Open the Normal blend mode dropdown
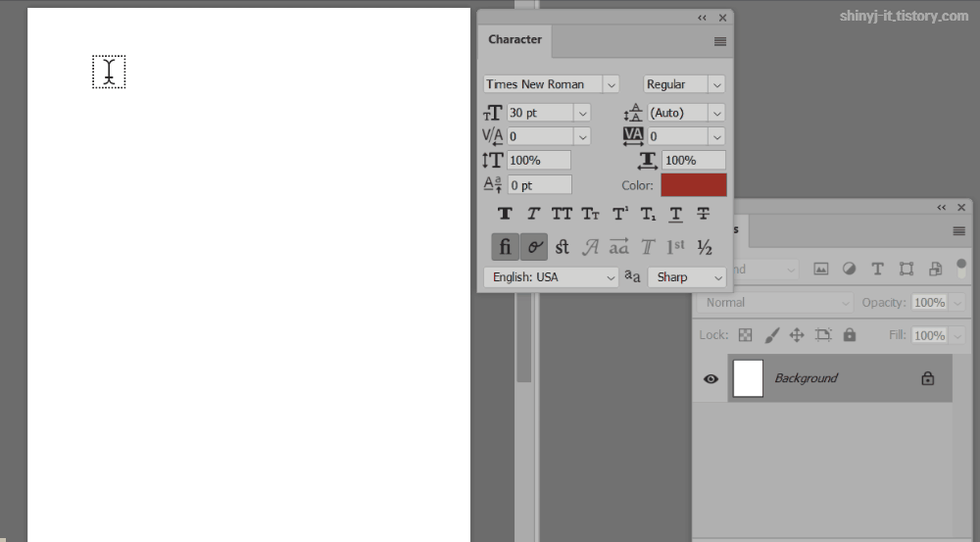Image resolution: width=980 pixels, height=542 pixels. [775, 303]
